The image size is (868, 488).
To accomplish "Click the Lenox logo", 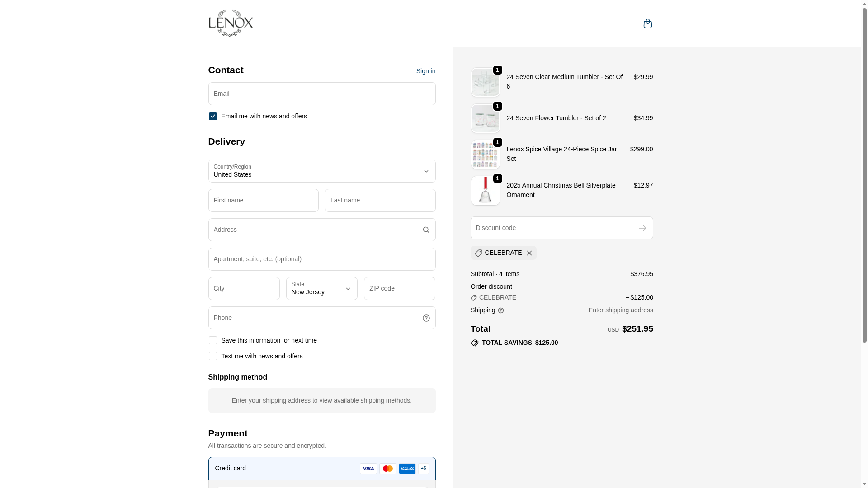I will 231,23.
